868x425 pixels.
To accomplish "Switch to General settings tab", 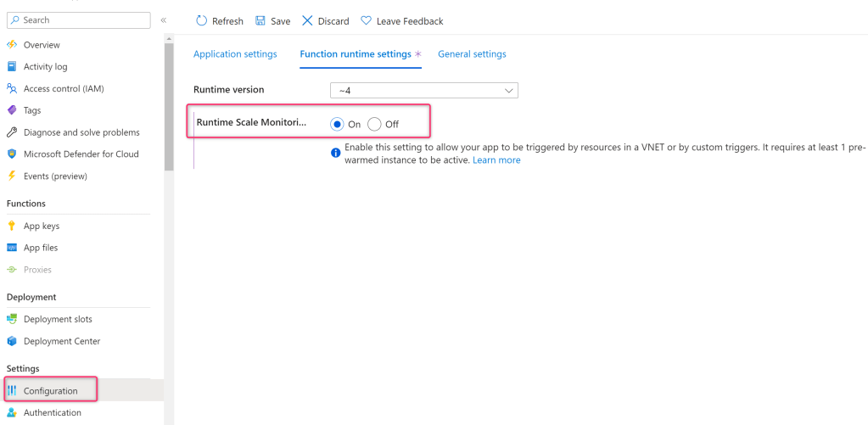I will (472, 54).
